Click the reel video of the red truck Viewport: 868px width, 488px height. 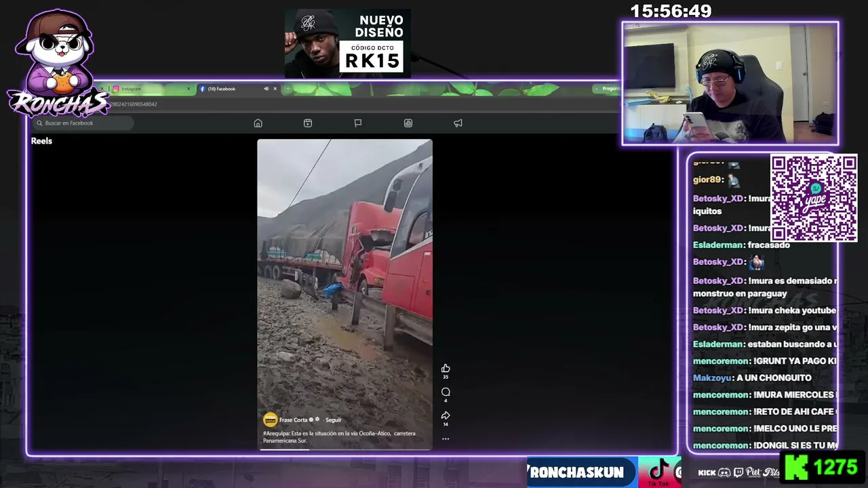(344, 294)
